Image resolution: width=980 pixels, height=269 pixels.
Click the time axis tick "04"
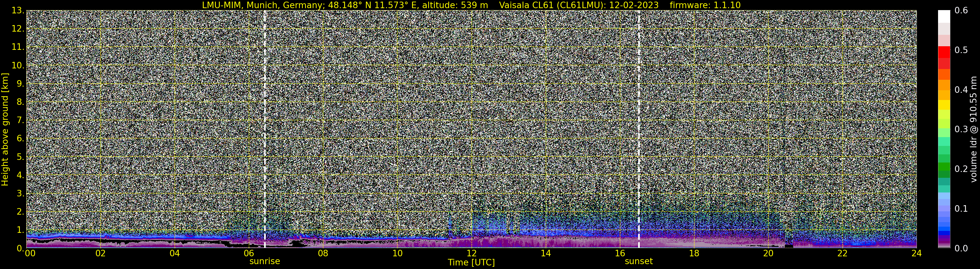coord(175,253)
